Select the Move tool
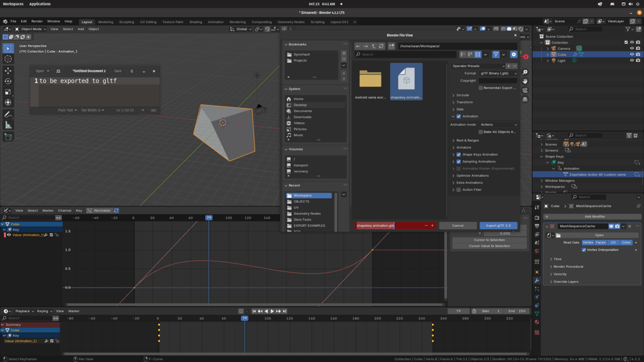This screenshot has width=644, height=362. point(8,71)
